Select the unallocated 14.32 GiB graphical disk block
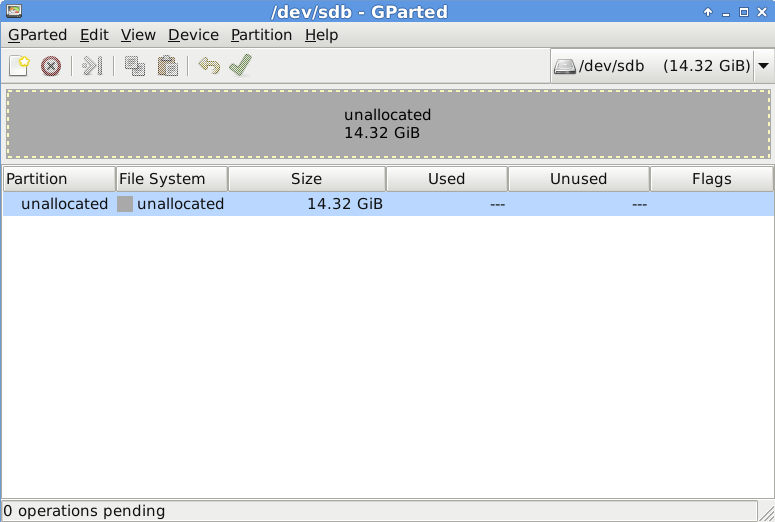This screenshot has width=775, height=522. point(388,124)
